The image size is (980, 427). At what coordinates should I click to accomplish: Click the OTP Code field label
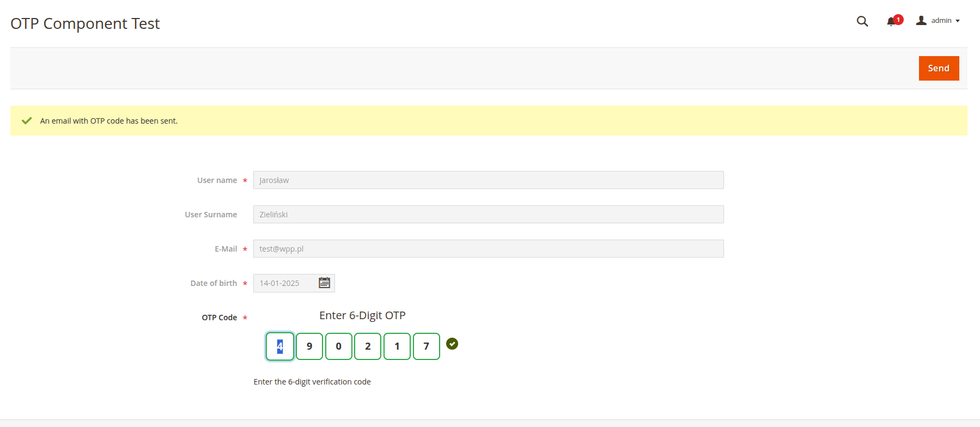tap(219, 318)
